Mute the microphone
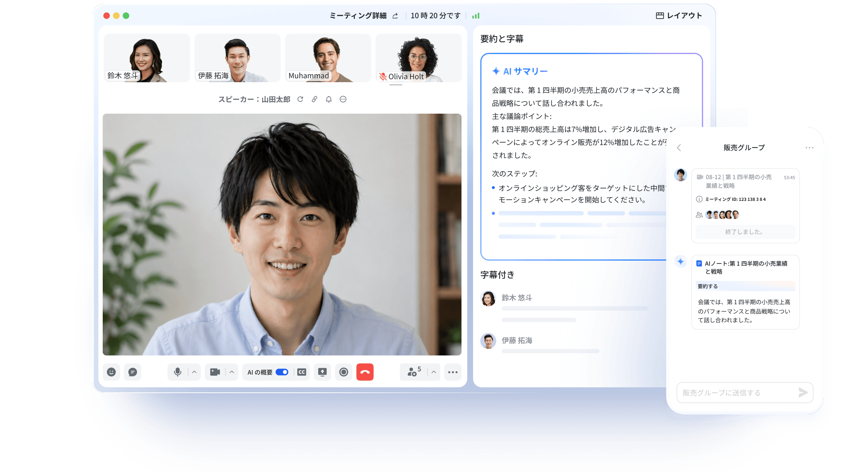The image size is (868, 472). (x=178, y=372)
